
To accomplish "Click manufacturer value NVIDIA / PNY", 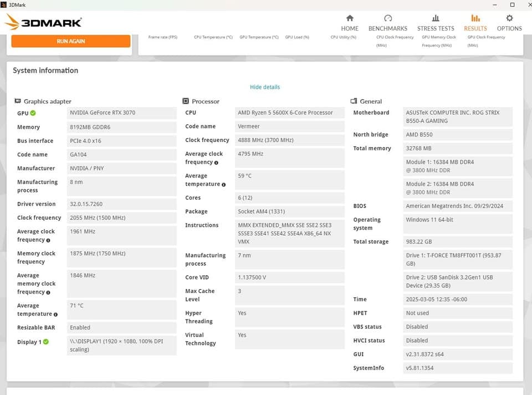I will point(122,168).
